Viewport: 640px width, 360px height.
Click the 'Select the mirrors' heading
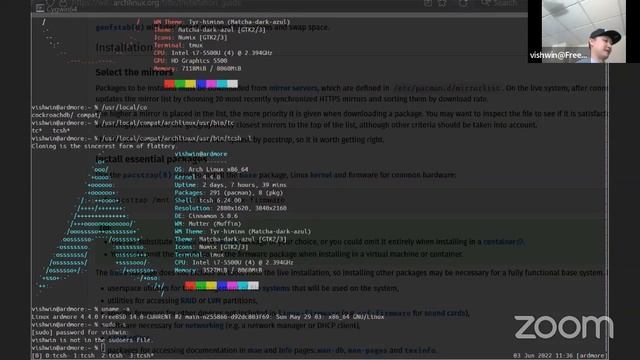coord(134,72)
